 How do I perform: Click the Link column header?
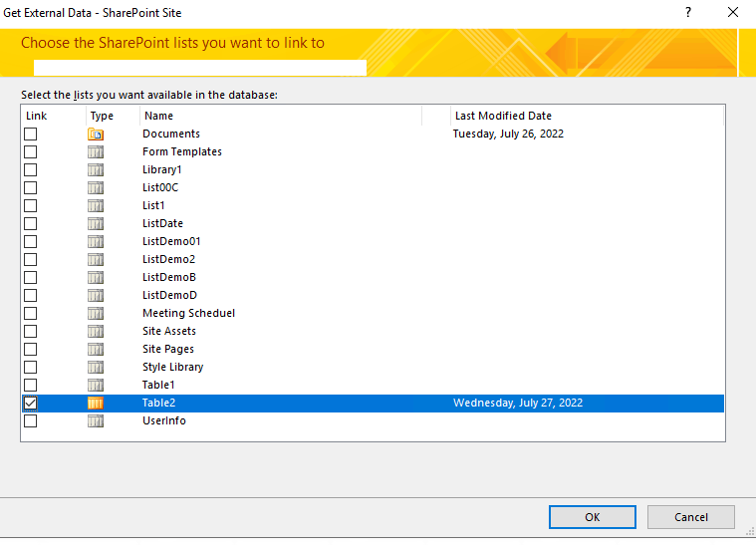(x=53, y=116)
